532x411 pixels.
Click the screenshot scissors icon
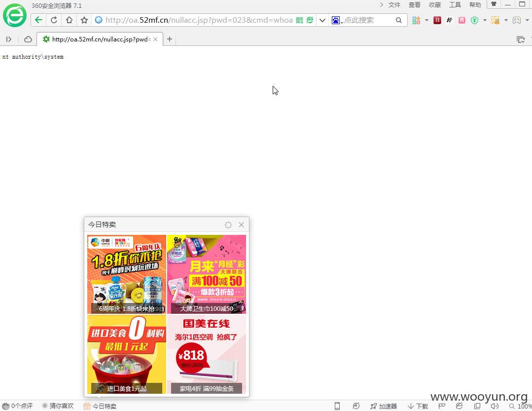[x=496, y=20]
